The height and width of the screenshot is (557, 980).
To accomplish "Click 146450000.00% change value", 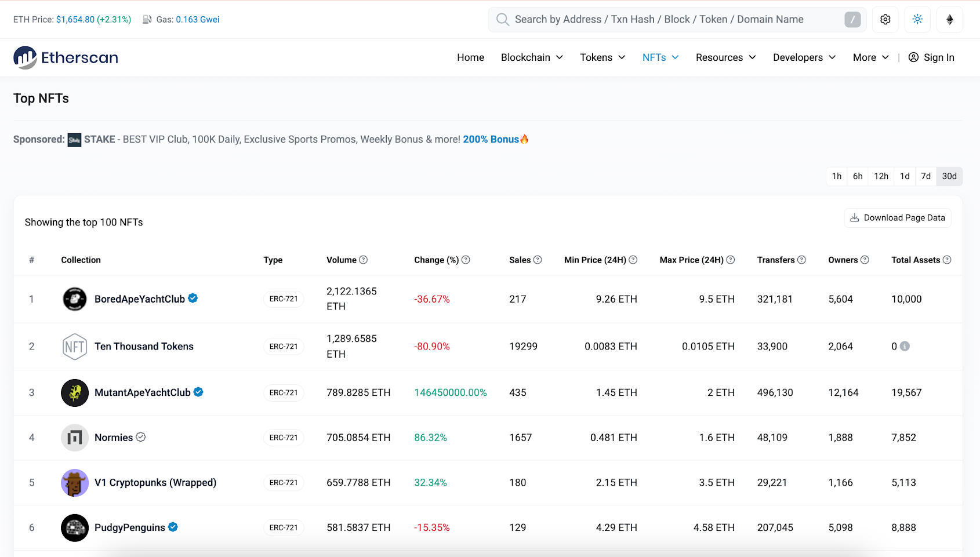I will pyautogui.click(x=451, y=393).
